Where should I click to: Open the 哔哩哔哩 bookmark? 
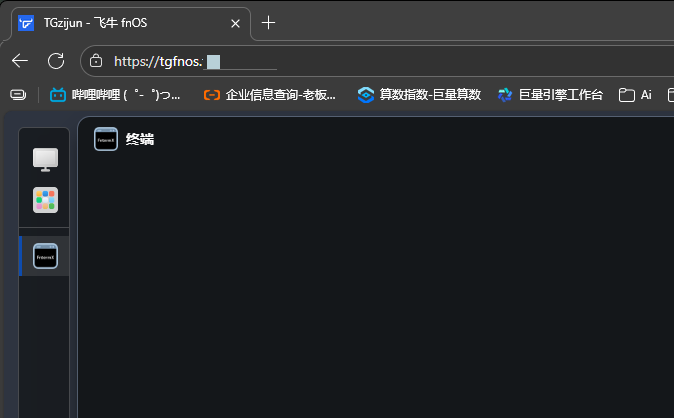115,95
